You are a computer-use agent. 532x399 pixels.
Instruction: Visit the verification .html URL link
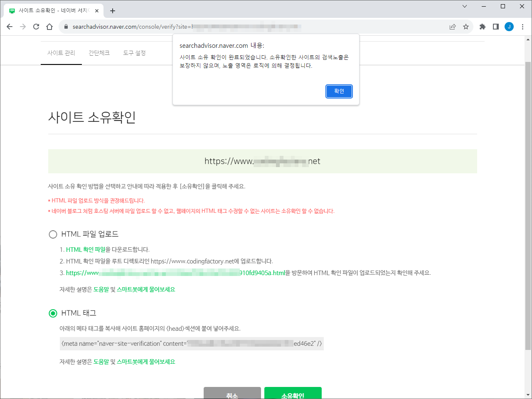[175, 273]
